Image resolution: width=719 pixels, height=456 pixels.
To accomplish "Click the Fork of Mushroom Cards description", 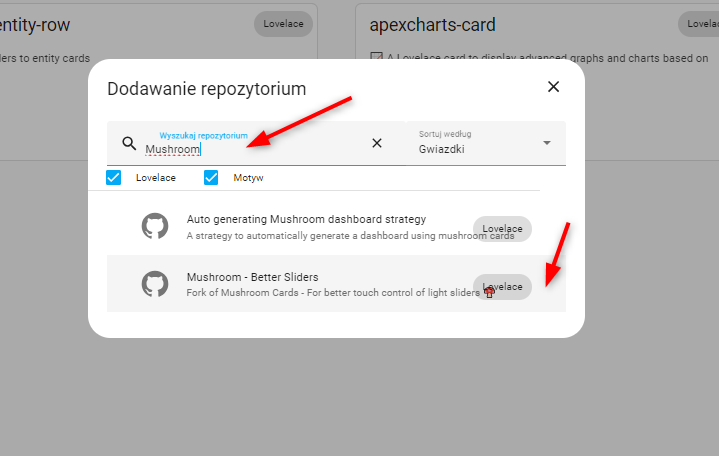I will [x=333, y=293].
